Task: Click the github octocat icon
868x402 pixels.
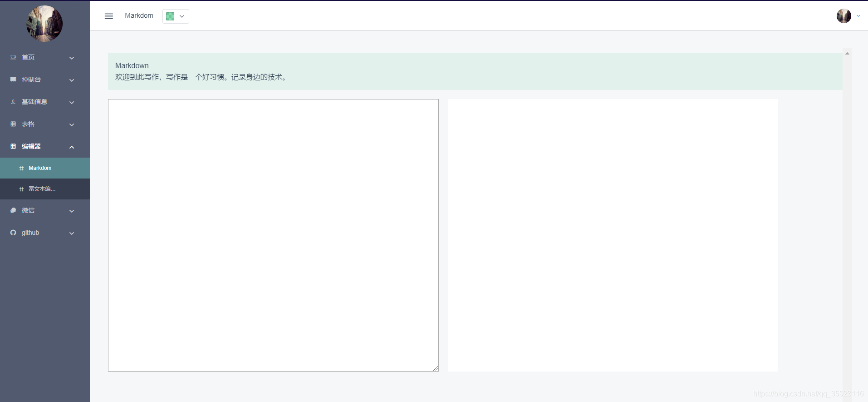Action: (x=13, y=233)
